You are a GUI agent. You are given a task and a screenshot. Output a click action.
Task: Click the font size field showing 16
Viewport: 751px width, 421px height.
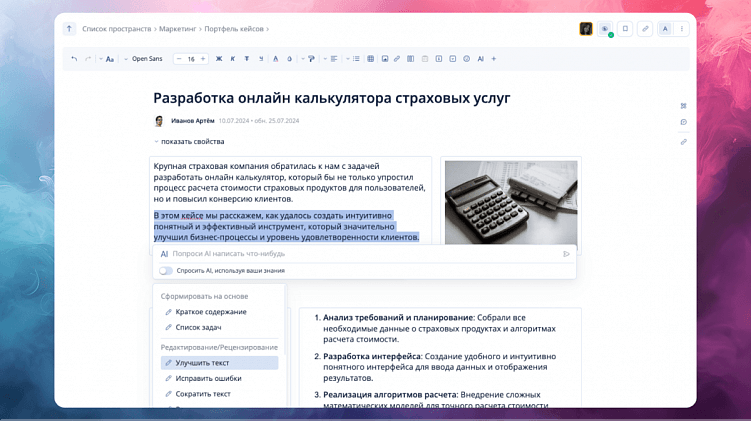191,59
